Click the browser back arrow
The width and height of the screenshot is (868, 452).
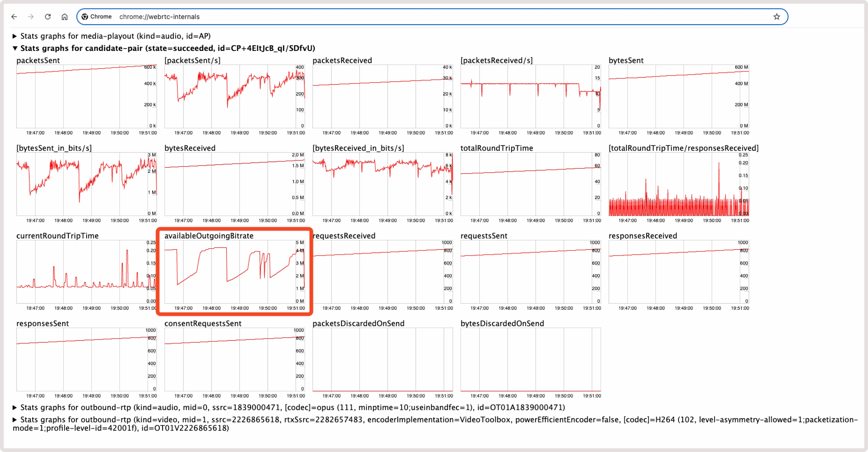click(x=14, y=17)
